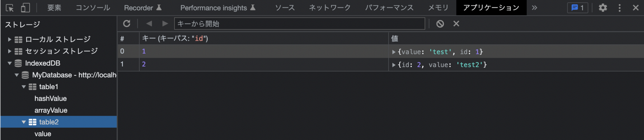Activate the inspect element picker icon
Screen dimensions: 644x140
coord(10,8)
